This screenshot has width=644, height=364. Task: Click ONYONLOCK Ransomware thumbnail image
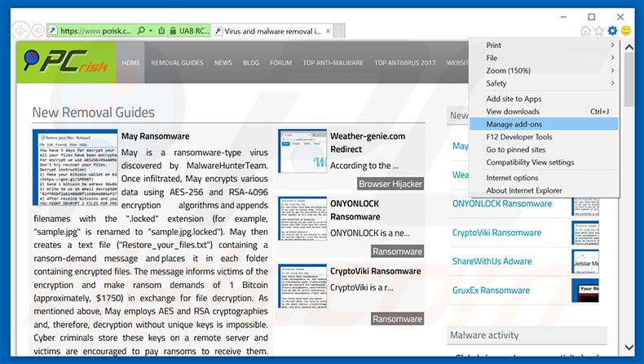click(302, 219)
